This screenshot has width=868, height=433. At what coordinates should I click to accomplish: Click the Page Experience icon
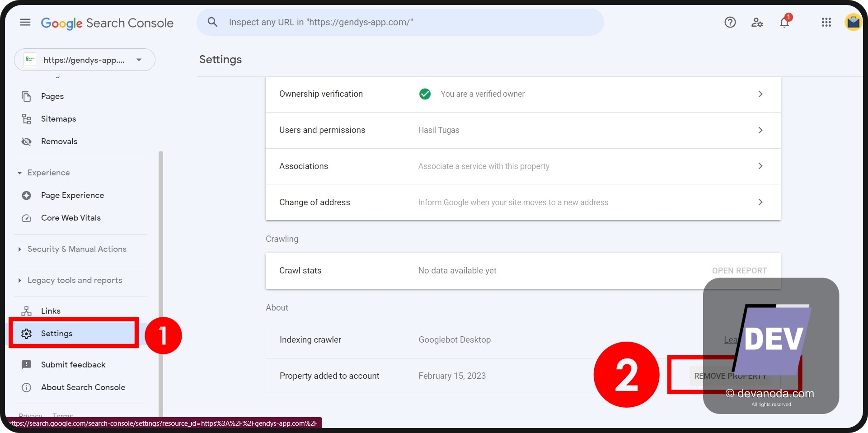[26, 195]
